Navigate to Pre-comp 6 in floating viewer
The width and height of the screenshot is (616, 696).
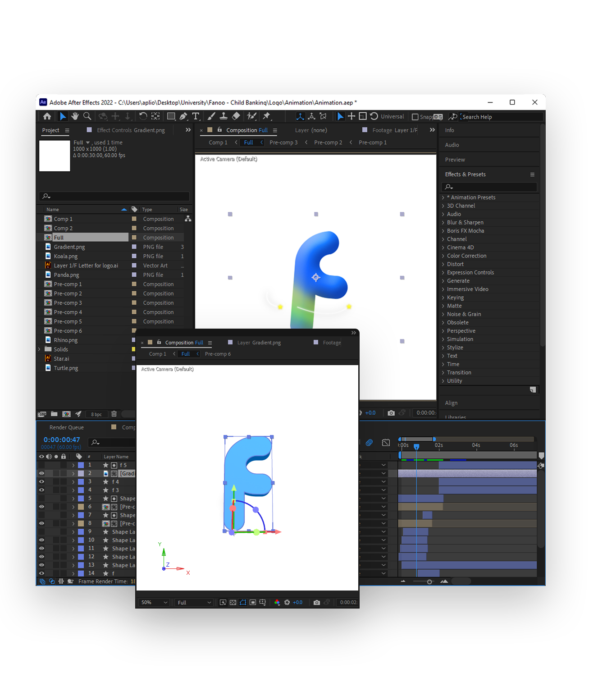tap(218, 354)
